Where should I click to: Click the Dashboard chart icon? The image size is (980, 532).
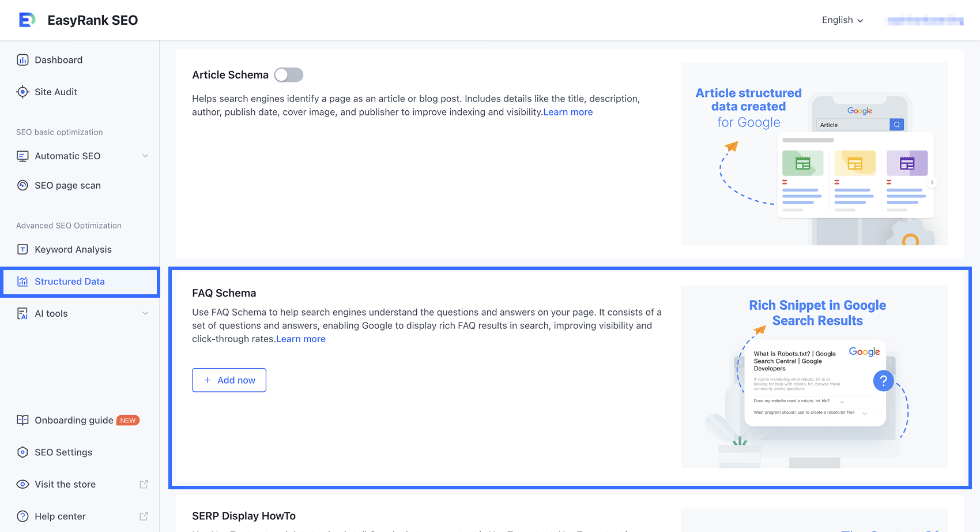pos(22,60)
